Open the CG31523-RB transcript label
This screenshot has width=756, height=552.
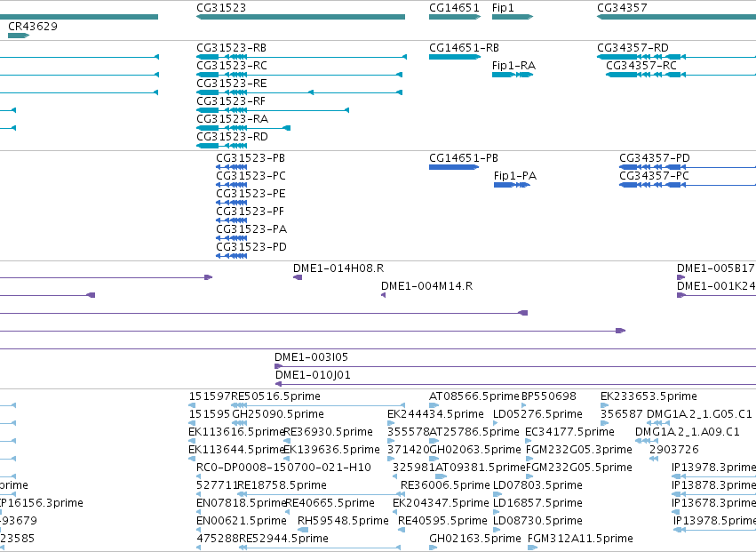[x=231, y=48]
